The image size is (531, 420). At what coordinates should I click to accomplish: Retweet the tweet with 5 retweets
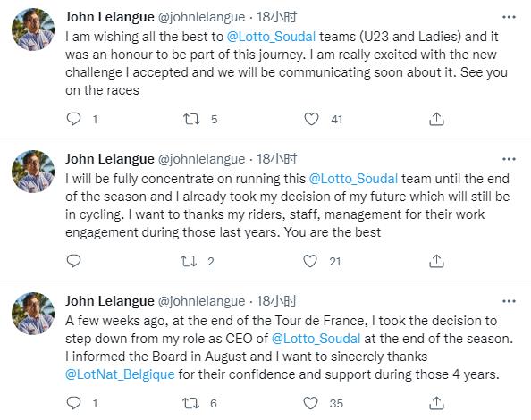[191, 119]
